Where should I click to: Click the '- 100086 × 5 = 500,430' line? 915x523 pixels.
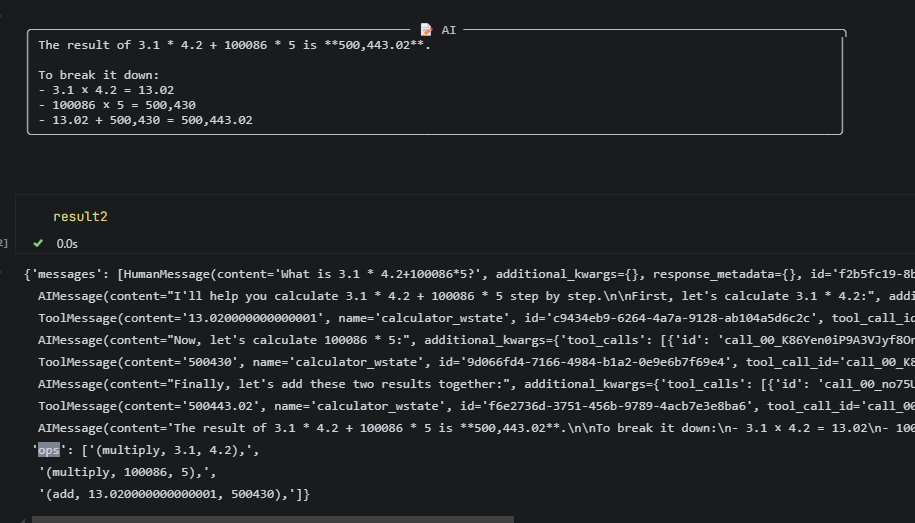117,105
